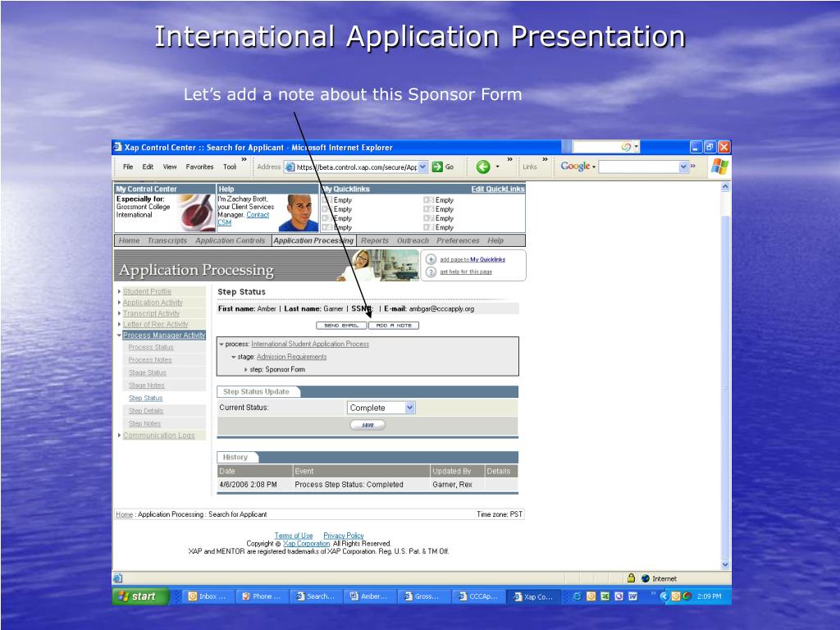Open the Google search box dropdown
This screenshot has height=630, width=840.
coord(683,167)
